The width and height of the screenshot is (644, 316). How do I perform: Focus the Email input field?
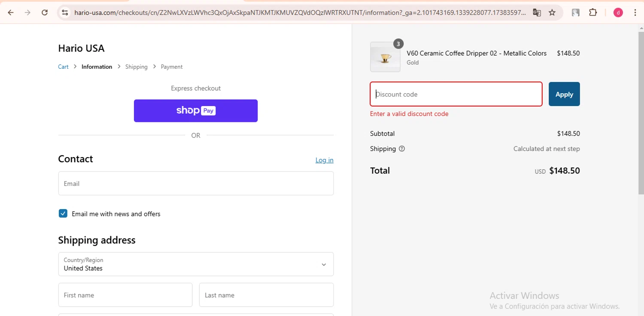196,183
